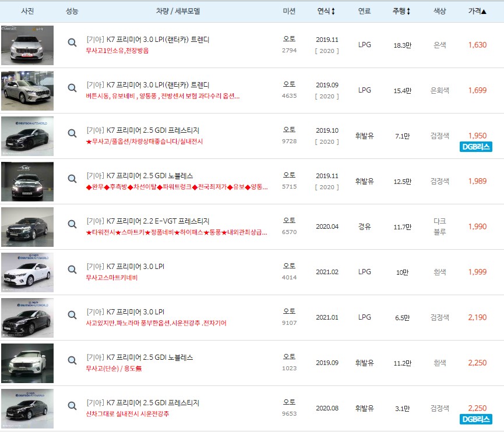Open 2019.11 K7 2.5 GDI 노블레스 listing
Viewport: 504px width, 432px height.
click(139, 176)
